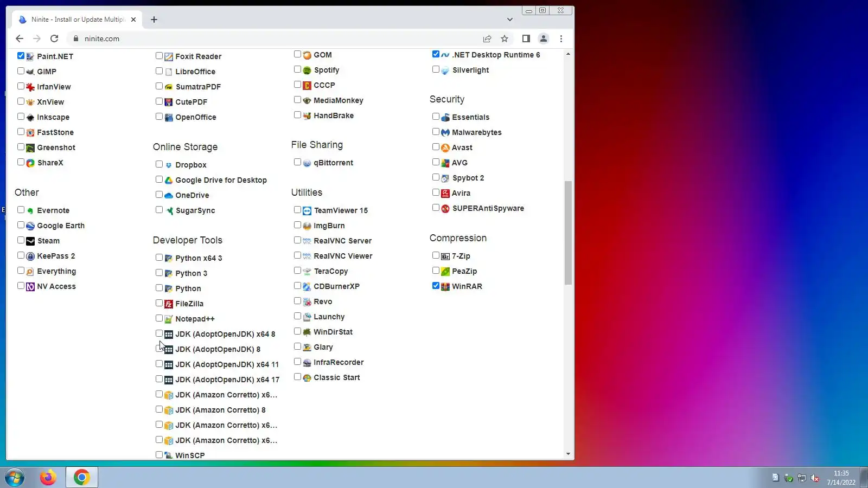Click the Dropbox icon

click(x=169, y=165)
